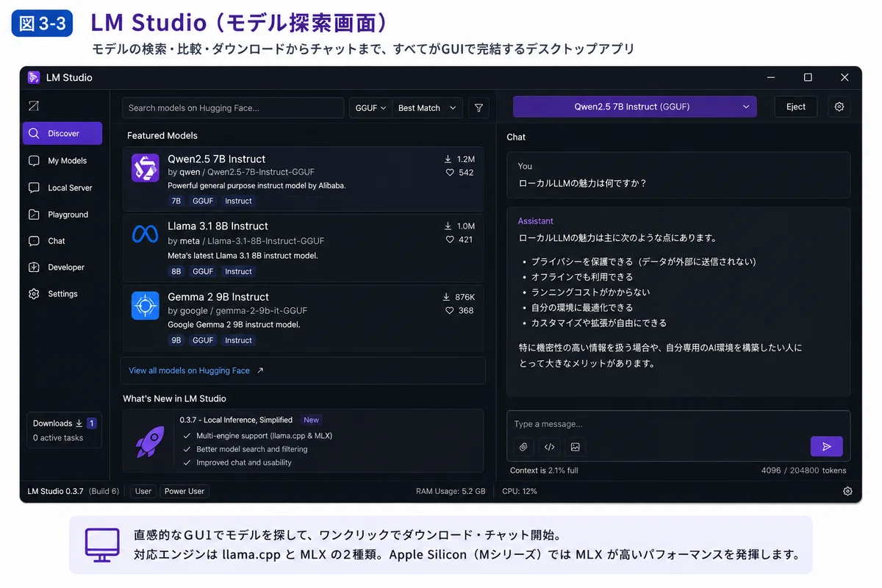Focus the Type a message input
The width and height of the screenshot is (882, 588).
[x=678, y=424]
